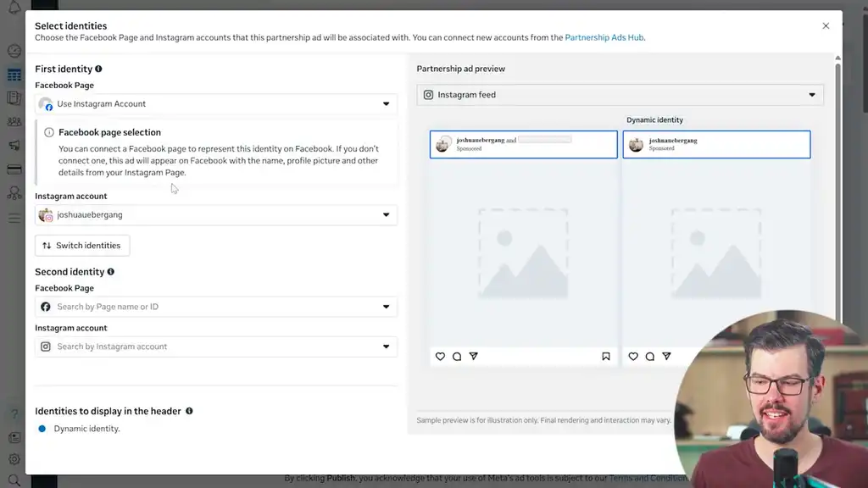View the First identity info icon
This screenshot has width=868, height=488.
pyautogui.click(x=98, y=69)
